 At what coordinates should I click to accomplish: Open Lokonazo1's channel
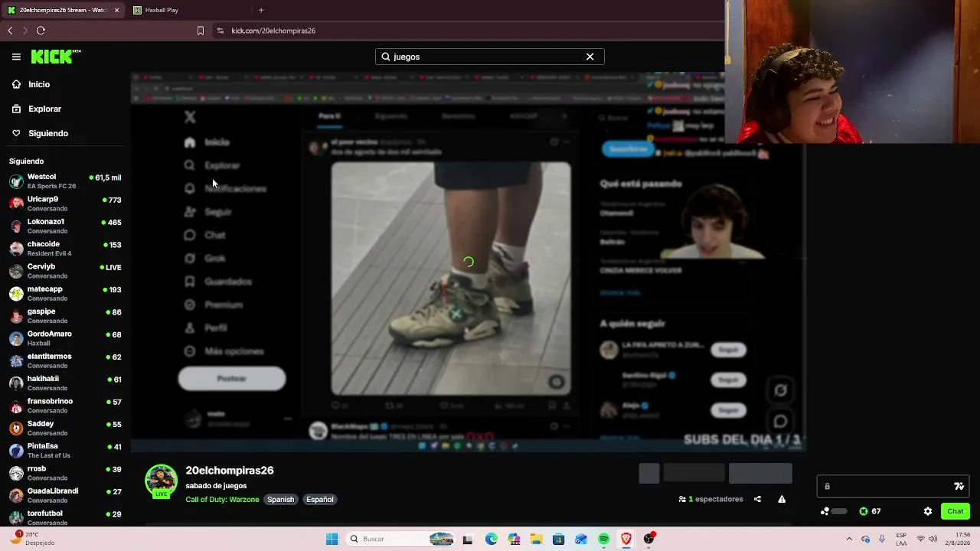coord(65,226)
